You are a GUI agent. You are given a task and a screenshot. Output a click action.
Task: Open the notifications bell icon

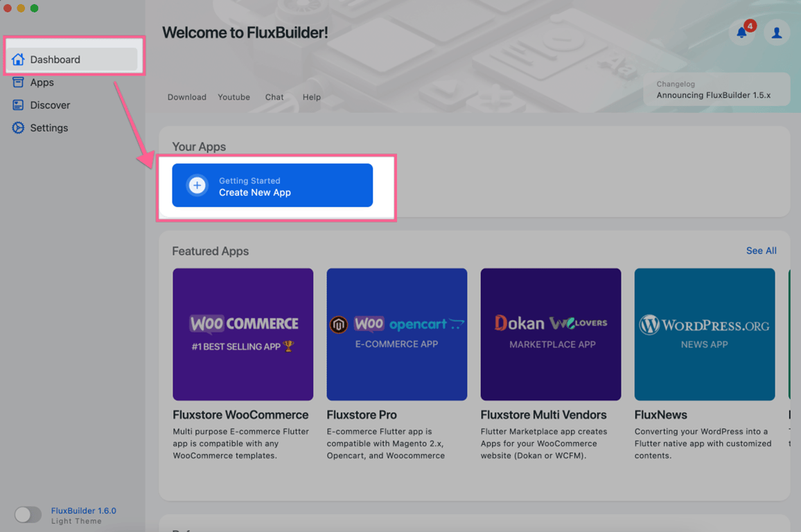point(741,33)
